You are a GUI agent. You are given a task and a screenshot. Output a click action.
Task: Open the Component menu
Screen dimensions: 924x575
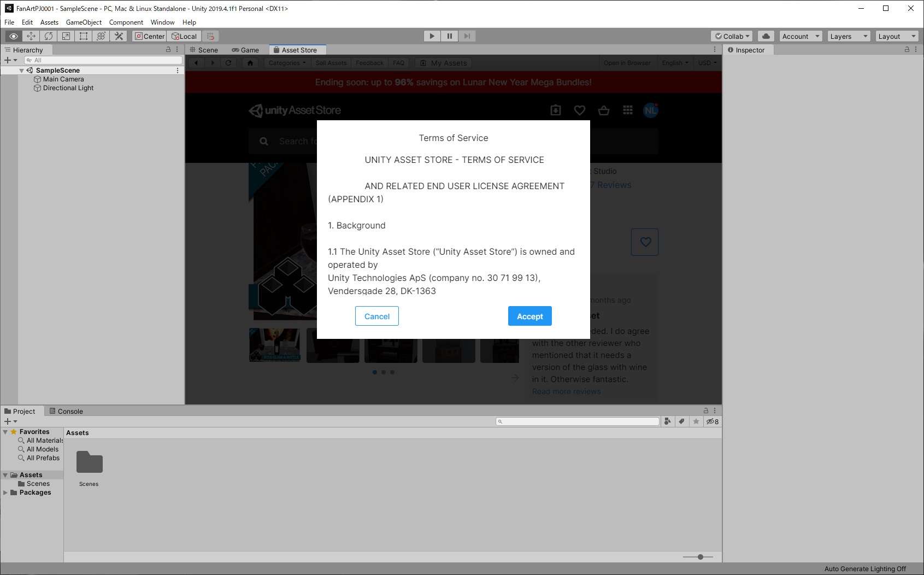[126, 22]
